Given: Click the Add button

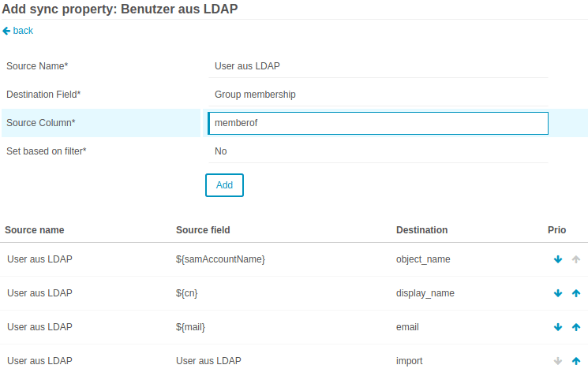Looking at the screenshot, I should pyautogui.click(x=224, y=184).
